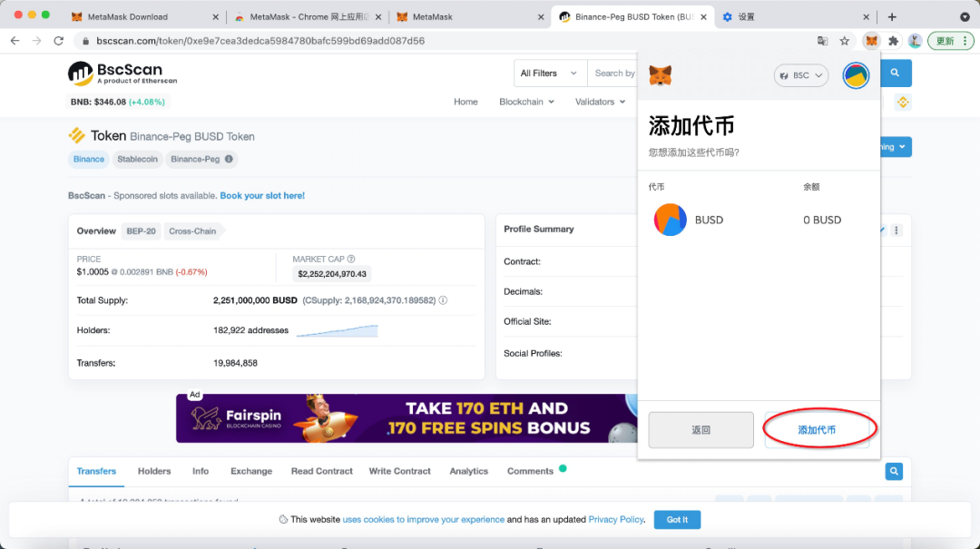Open the tab search arrow in Chrome
This screenshot has height=549, width=980.
965,17
